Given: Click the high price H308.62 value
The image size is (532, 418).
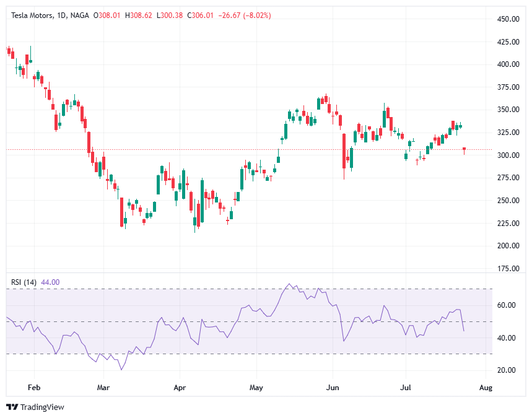Looking at the screenshot, I should (139, 15).
